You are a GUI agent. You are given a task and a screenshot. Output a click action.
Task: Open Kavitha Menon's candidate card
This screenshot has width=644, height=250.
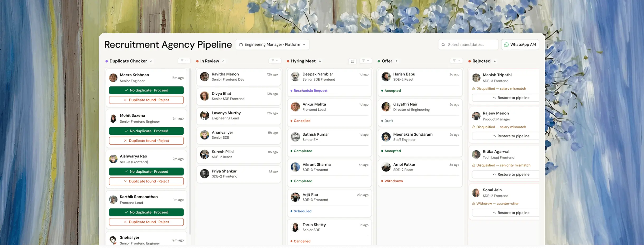pos(239,77)
